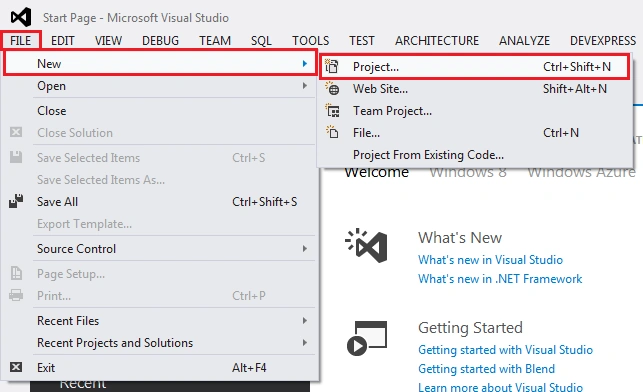Image resolution: width=643 pixels, height=392 pixels.
Task: Click the New Project icon in submenu
Action: coord(332,66)
